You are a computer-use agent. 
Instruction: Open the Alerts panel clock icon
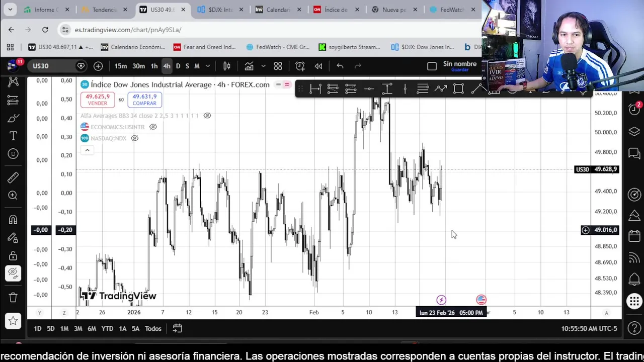[634, 110]
